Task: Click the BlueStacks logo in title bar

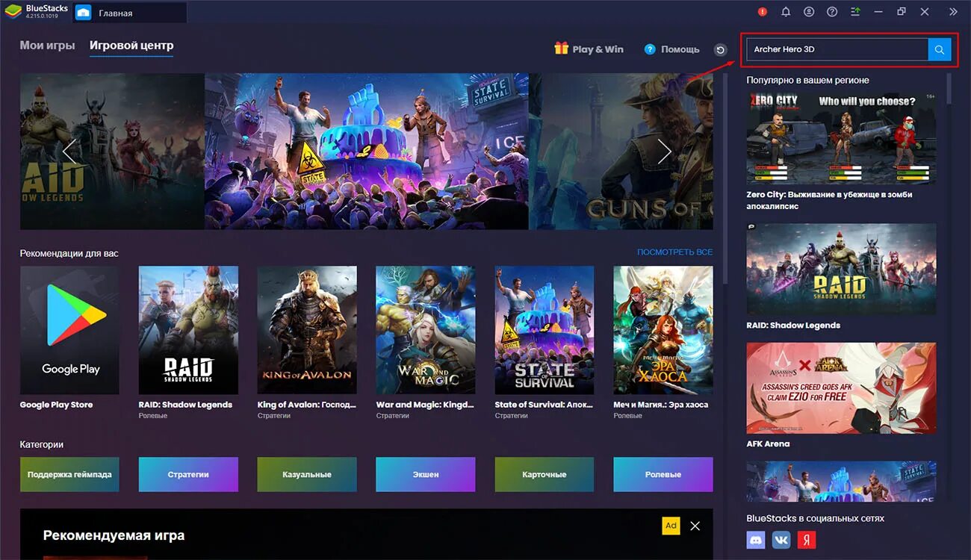Action: click(x=13, y=12)
